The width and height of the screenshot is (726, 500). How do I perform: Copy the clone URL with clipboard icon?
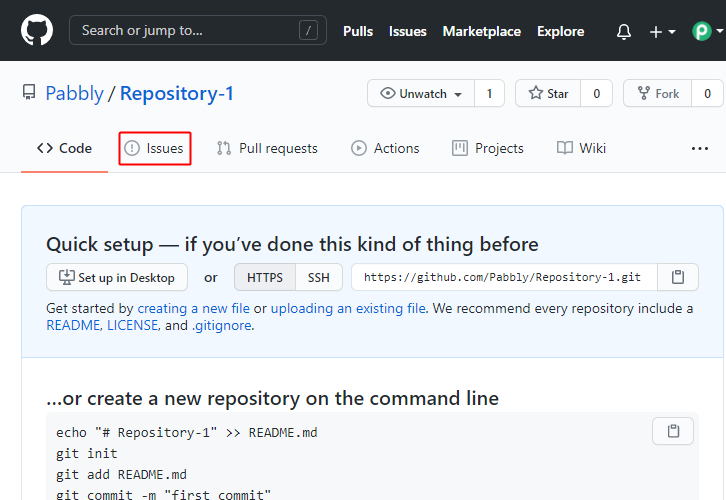678,277
